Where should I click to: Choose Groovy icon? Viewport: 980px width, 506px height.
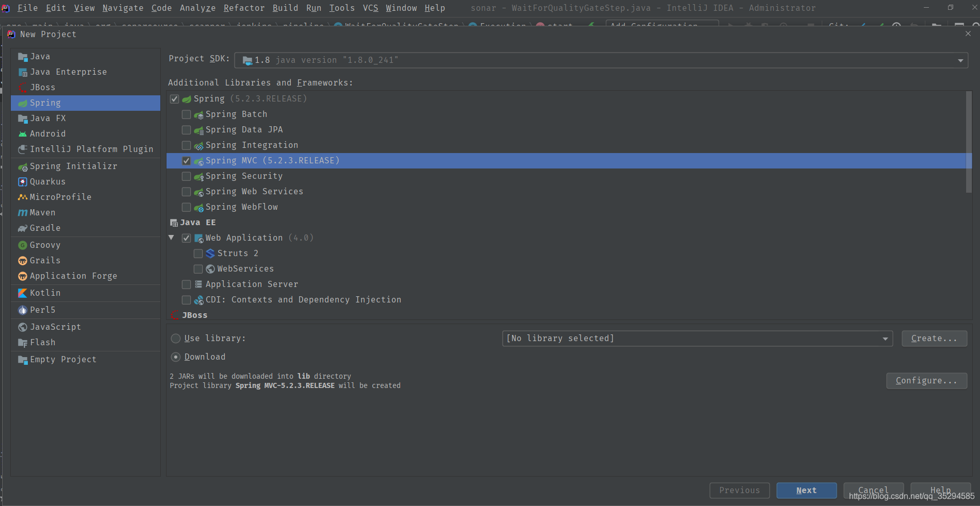[x=23, y=245]
